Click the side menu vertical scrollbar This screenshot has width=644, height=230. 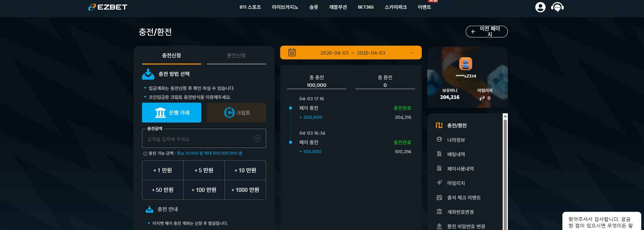505,172
